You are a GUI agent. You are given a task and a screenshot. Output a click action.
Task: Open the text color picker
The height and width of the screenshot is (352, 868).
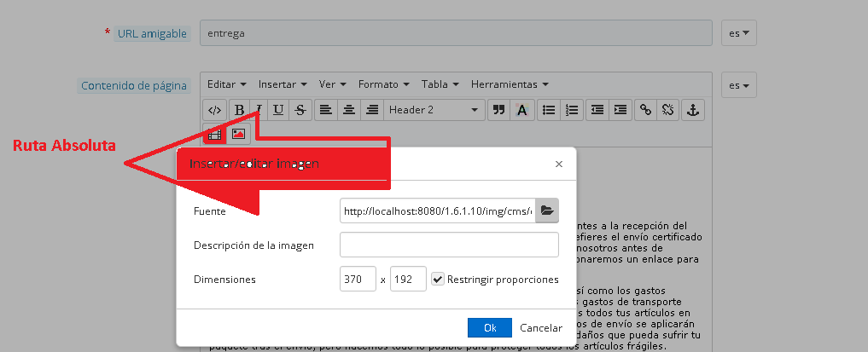(x=521, y=110)
